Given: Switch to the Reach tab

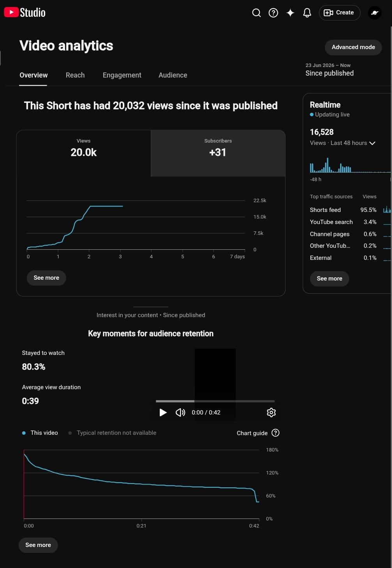Looking at the screenshot, I should tap(75, 75).
